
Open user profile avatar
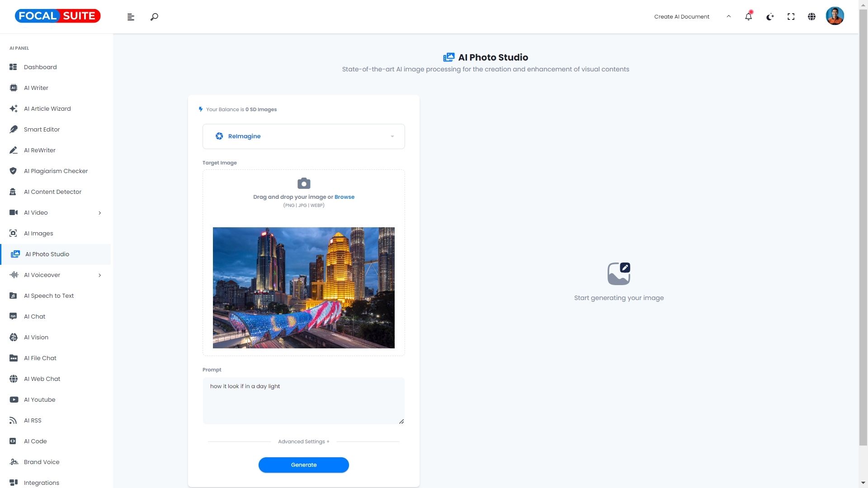point(835,16)
